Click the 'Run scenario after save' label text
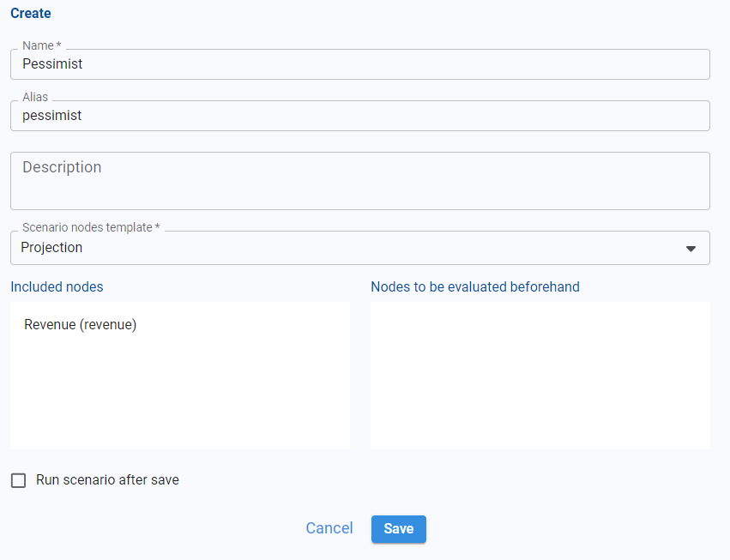The width and height of the screenshot is (730, 560). pos(107,480)
